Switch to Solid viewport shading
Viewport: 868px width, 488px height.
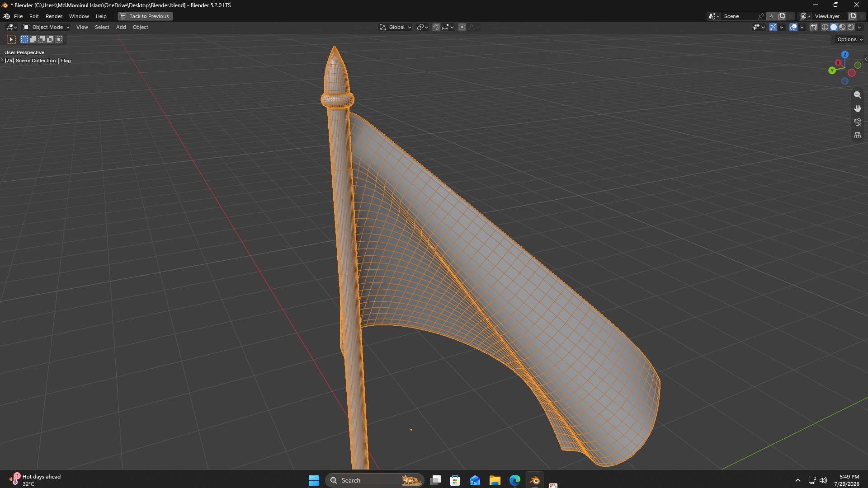tap(834, 27)
